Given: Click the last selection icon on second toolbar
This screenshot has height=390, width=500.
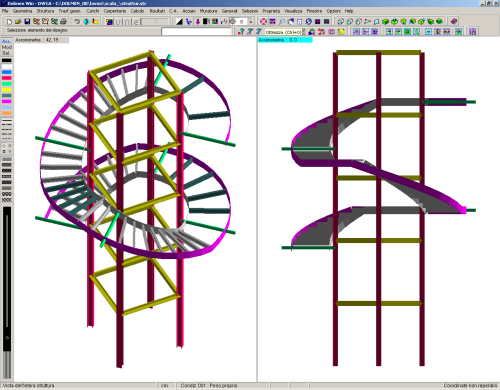Looking at the screenshot, I should [x=472, y=32].
